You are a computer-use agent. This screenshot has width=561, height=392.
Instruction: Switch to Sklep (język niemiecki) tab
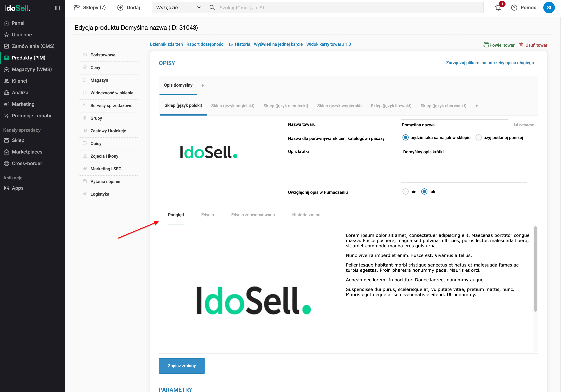286,106
